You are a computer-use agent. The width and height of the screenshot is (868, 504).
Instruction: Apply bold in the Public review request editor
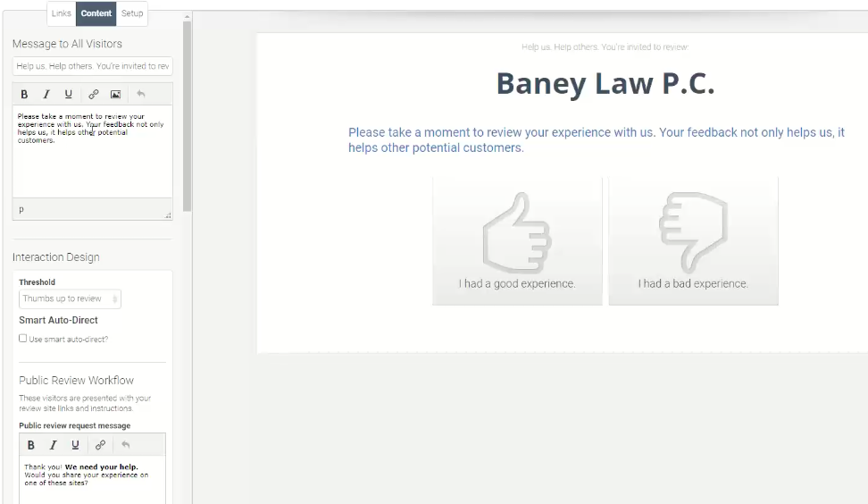tap(31, 445)
